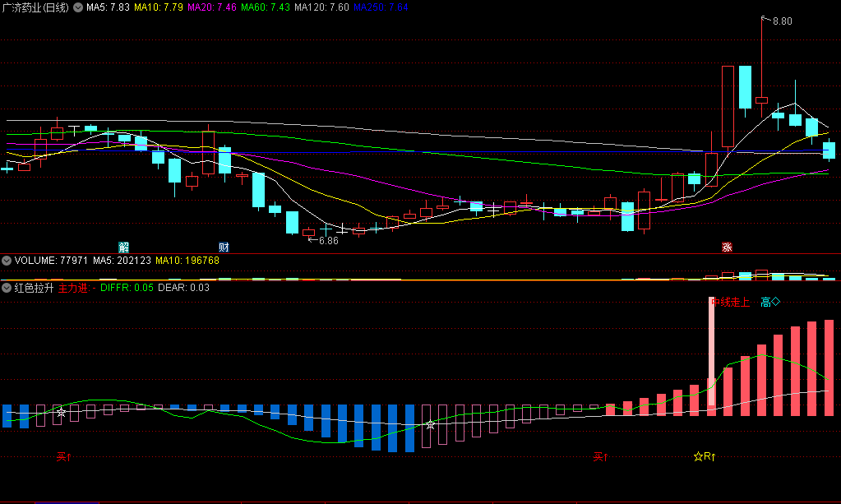The height and width of the screenshot is (504, 841).
Task: Click the MA60: 7.43 label
Action: [x=266, y=7]
